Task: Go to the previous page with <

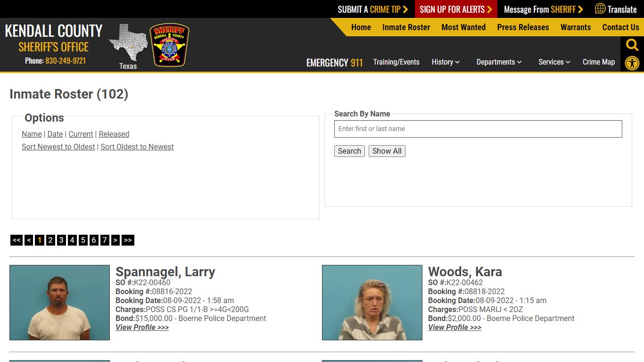Action: [x=29, y=240]
